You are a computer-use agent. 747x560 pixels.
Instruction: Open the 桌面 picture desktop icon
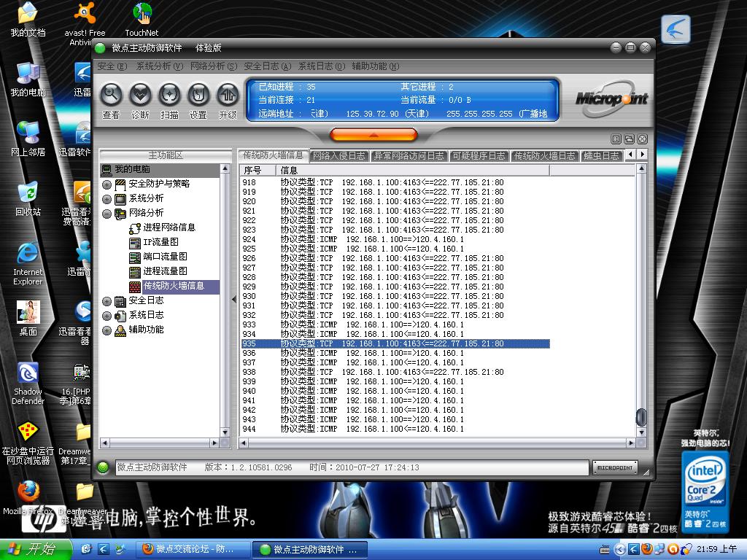tap(28, 318)
